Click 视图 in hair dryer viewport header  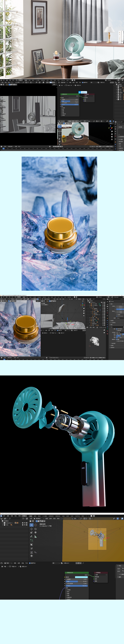coord(47,519)
